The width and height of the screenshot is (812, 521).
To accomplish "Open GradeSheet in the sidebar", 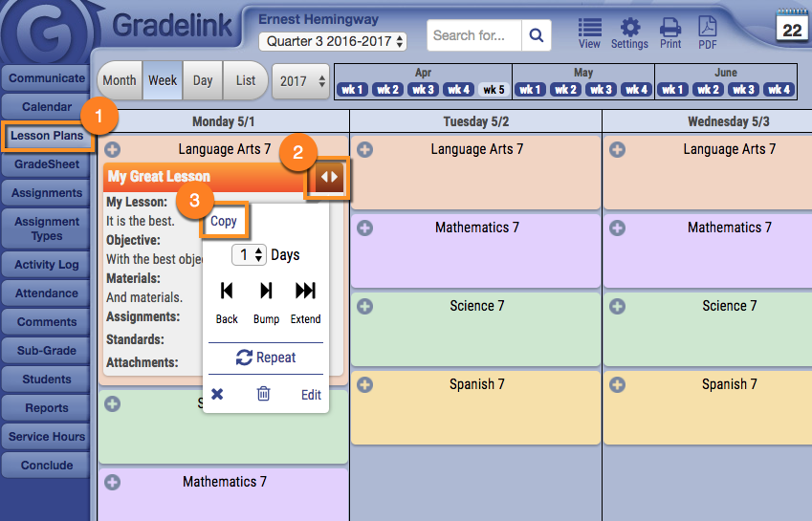I will pos(47,164).
